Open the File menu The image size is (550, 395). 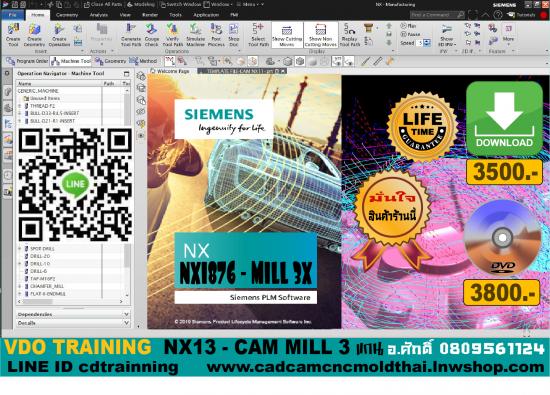coord(12,15)
